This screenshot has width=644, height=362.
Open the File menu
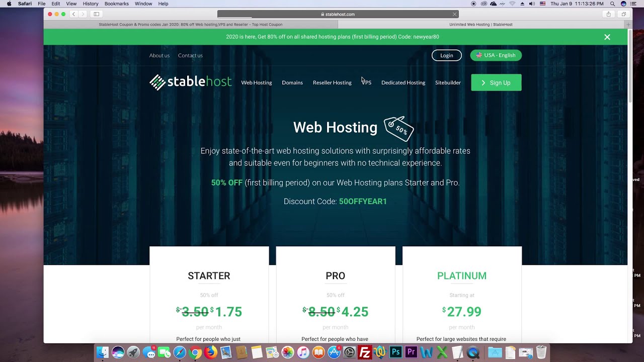[x=42, y=4]
